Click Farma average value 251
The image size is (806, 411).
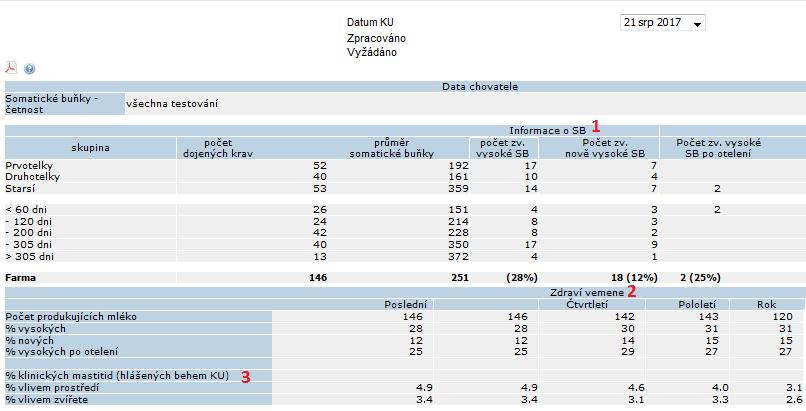[x=460, y=278]
